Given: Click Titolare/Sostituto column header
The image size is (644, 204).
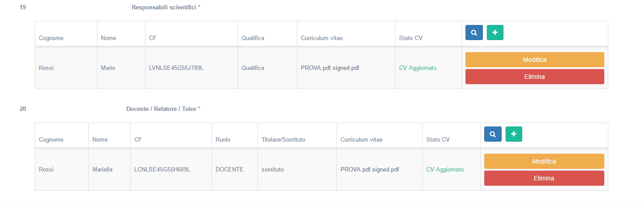Looking at the screenshot, I should pos(283,140).
